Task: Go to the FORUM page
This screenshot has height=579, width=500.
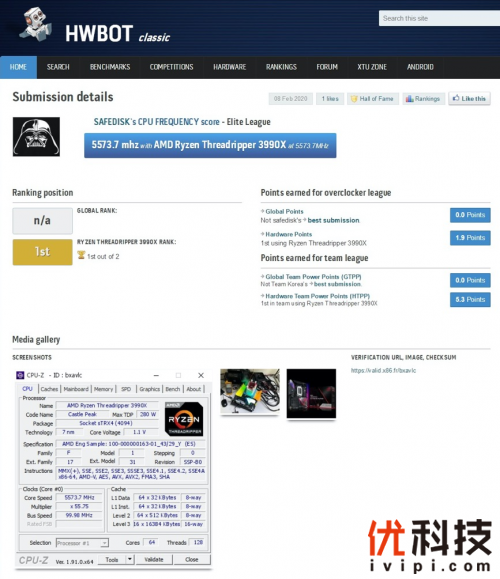Action: pyautogui.click(x=327, y=67)
